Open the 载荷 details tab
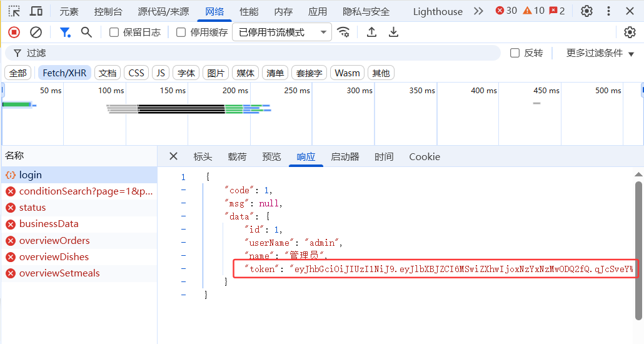The image size is (644, 344). click(237, 156)
